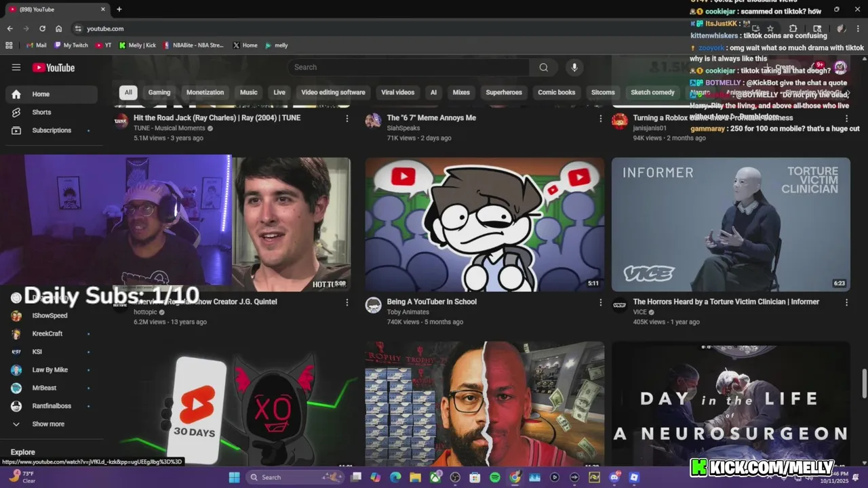Screen dimensions: 868x488
Task: Open Spotify from the taskbar
Action: pyautogui.click(x=495, y=477)
